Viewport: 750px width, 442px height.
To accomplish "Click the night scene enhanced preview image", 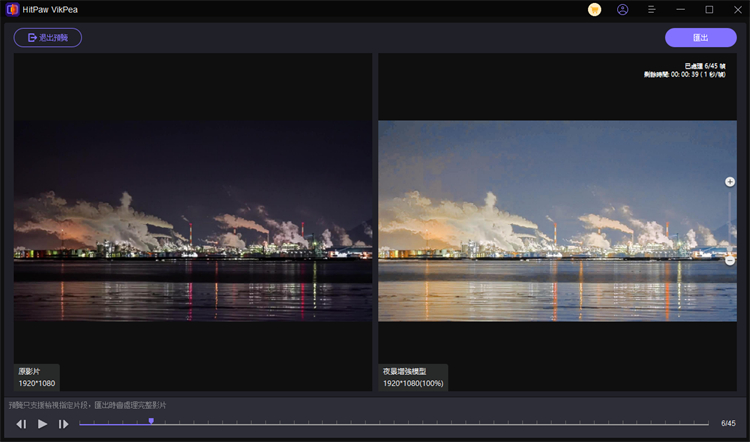I will [557, 221].
